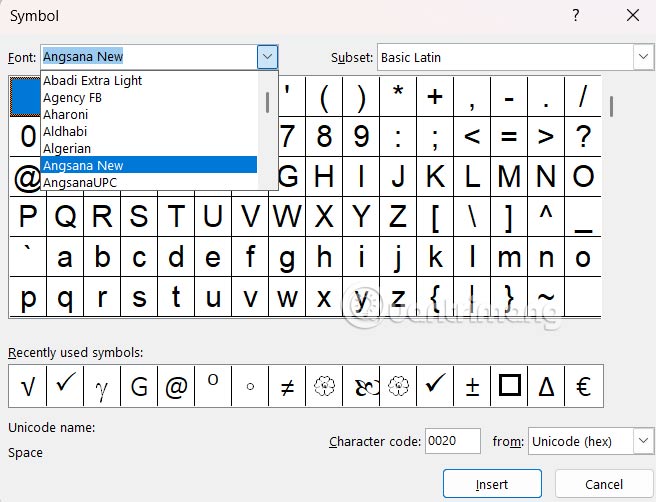Select the left curly brace symbol
Screen dimensions: 656x502
[435, 297]
